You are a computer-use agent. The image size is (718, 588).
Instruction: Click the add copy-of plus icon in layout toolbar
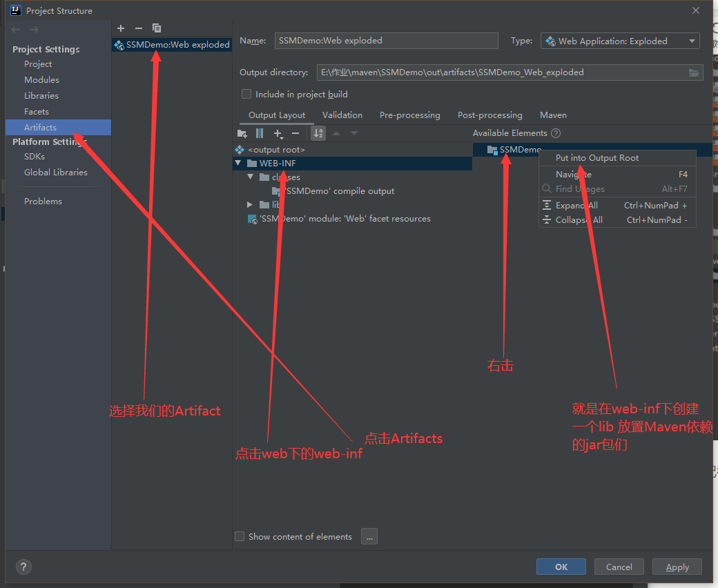[x=278, y=134]
